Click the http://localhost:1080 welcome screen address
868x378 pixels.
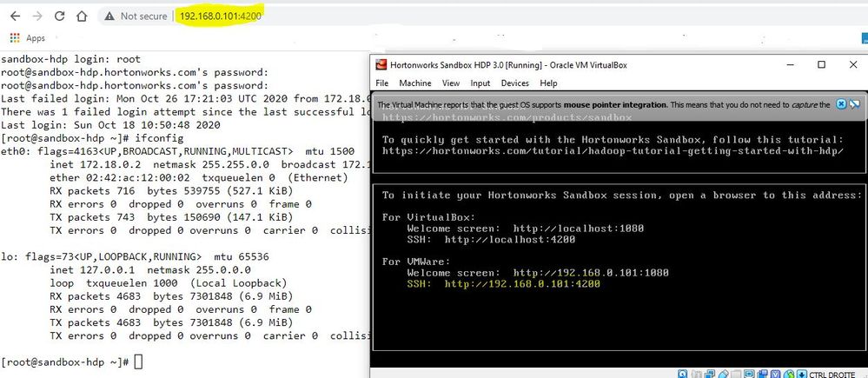click(x=579, y=228)
